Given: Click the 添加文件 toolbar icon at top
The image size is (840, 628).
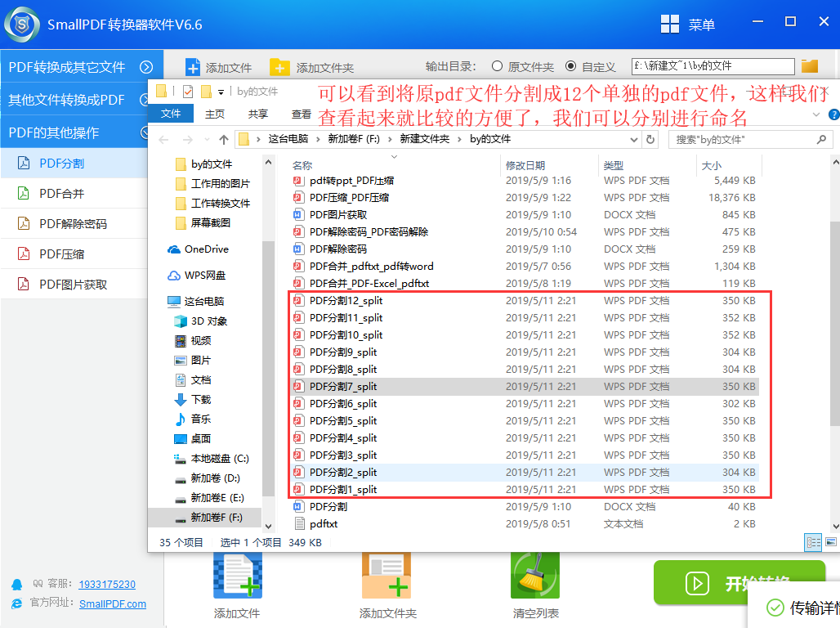Looking at the screenshot, I should pos(192,68).
